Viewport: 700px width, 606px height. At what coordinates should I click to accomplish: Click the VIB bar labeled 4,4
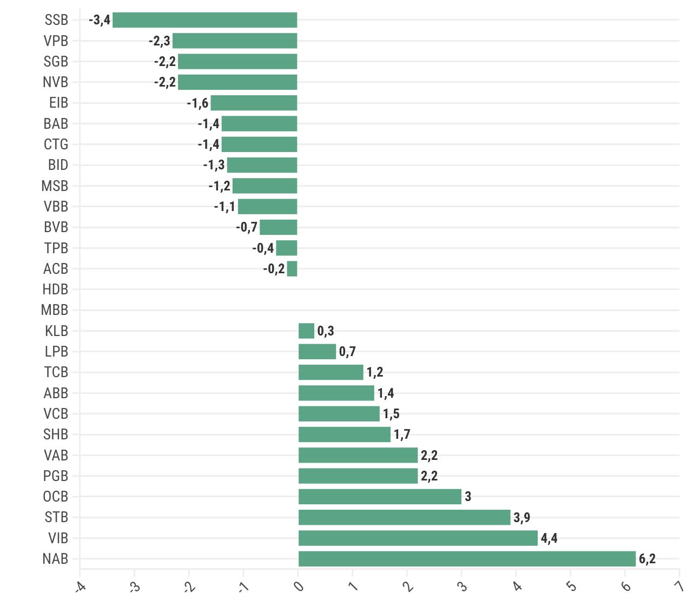pyautogui.click(x=418, y=538)
